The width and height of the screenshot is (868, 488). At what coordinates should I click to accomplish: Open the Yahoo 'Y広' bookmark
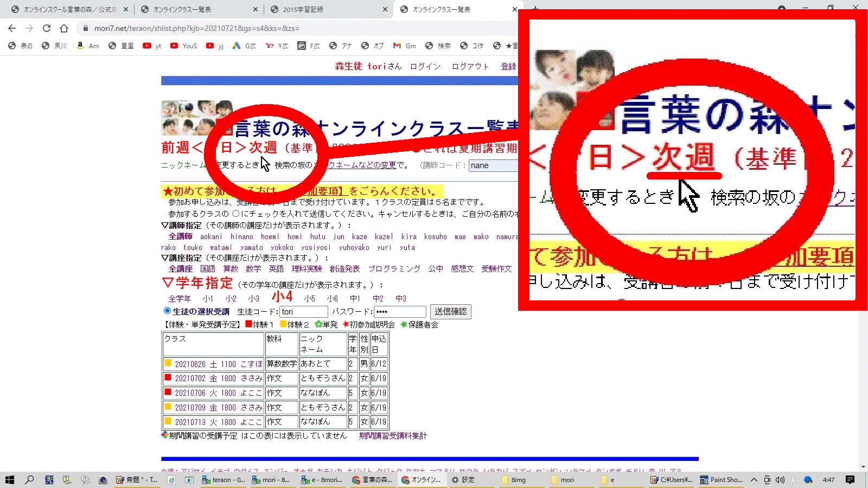[x=277, y=46]
